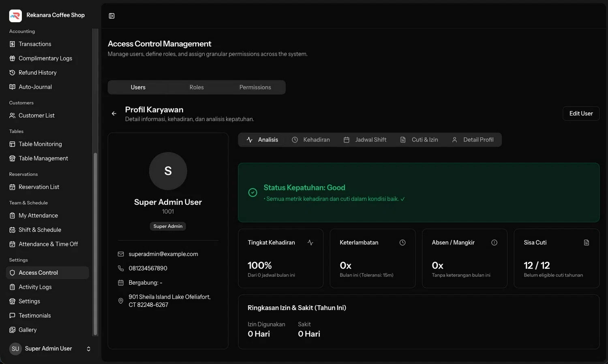Click the Auto-Journal book icon
The height and width of the screenshot is (364, 608).
tap(12, 87)
